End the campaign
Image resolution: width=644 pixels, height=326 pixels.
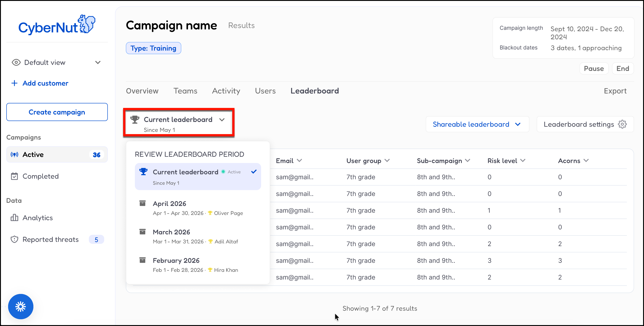(x=623, y=68)
